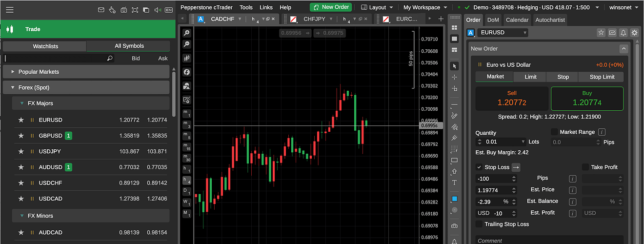This screenshot has height=244, width=644.
Task: Switch to the DoM tab
Action: (x=493, y=20)
